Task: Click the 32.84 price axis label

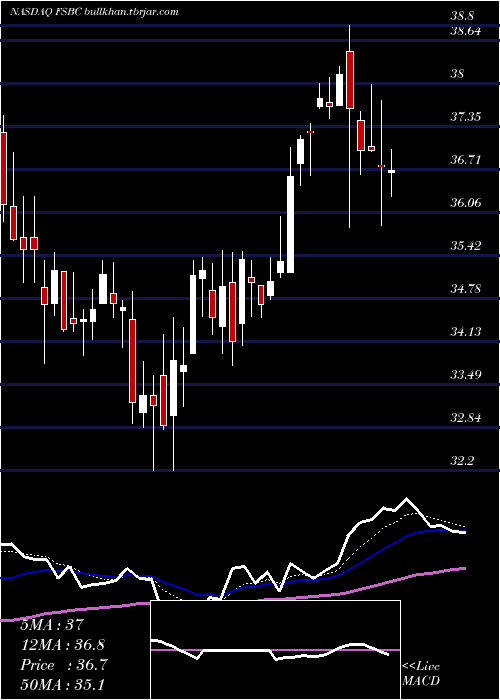Action: tap(465, 418)
